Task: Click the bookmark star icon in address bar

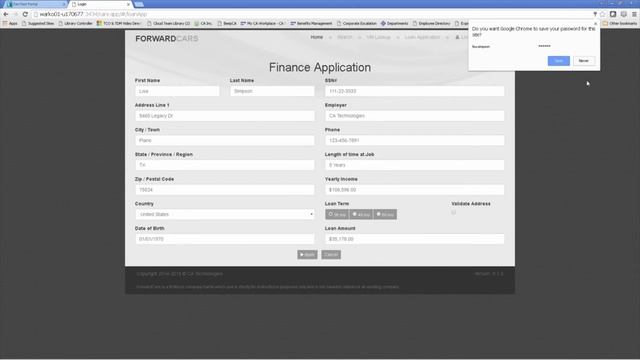Action: 602,14
